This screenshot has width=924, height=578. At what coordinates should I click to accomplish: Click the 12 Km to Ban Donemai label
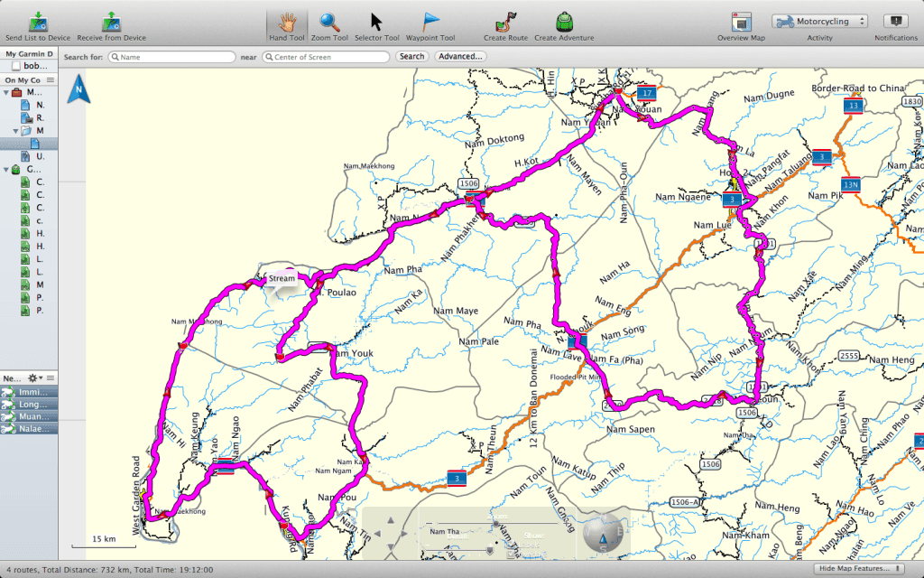pos(534,397)
